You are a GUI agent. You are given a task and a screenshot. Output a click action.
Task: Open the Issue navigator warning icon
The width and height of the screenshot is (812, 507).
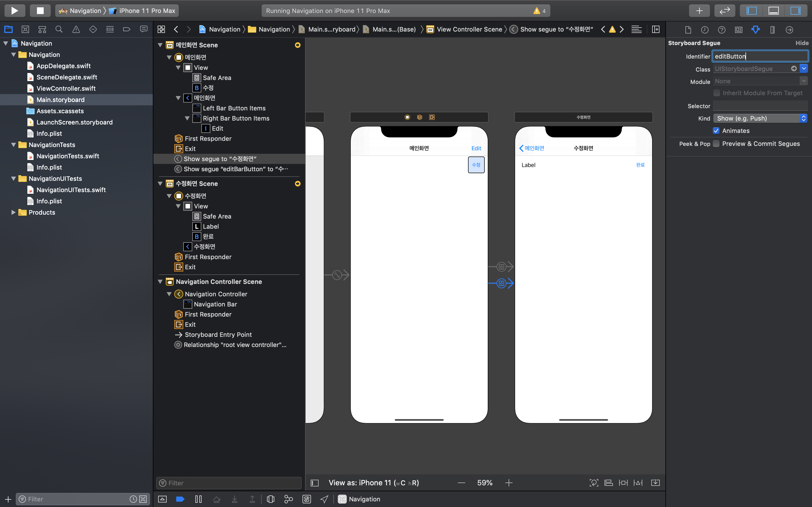[x=76, y=30]
